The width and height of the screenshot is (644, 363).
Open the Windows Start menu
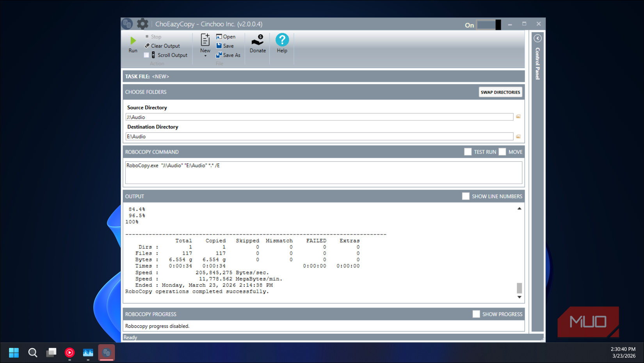coord(14,353)
